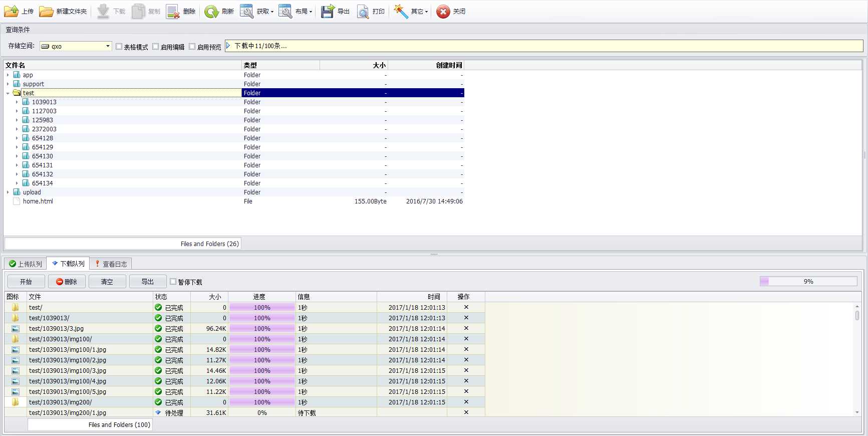This screenshot has height=436, width=868.
Task: Click the download queue scrollbar down arrow
Action: (x=857, y=412)
